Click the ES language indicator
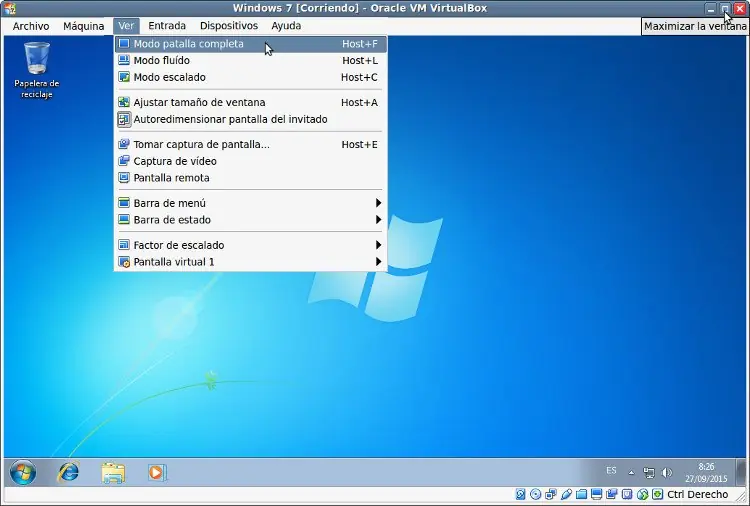The image size is (750, 506). [x=611, y=471]
